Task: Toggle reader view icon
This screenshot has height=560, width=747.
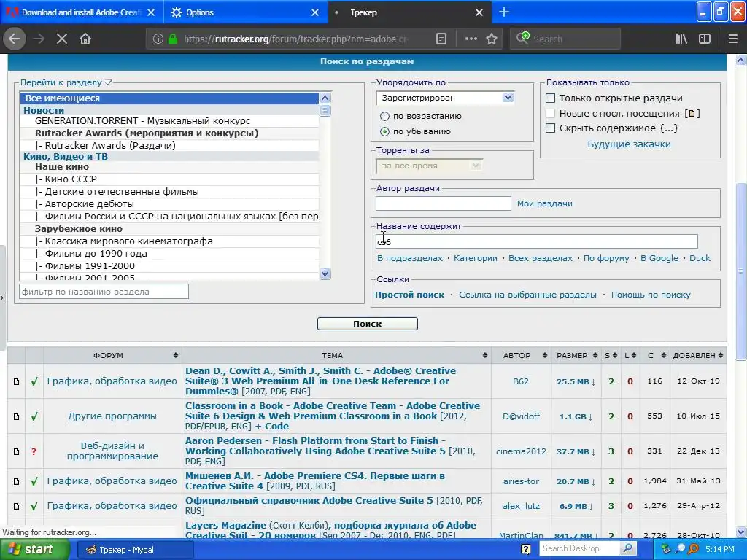Action: pos(441,39)
